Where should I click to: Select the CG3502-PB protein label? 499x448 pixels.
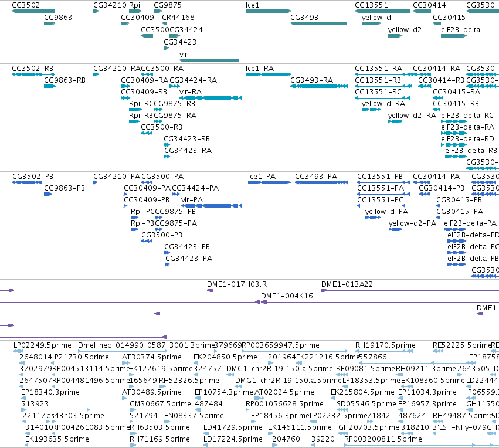pyautogui.click(x=33, y=177)
